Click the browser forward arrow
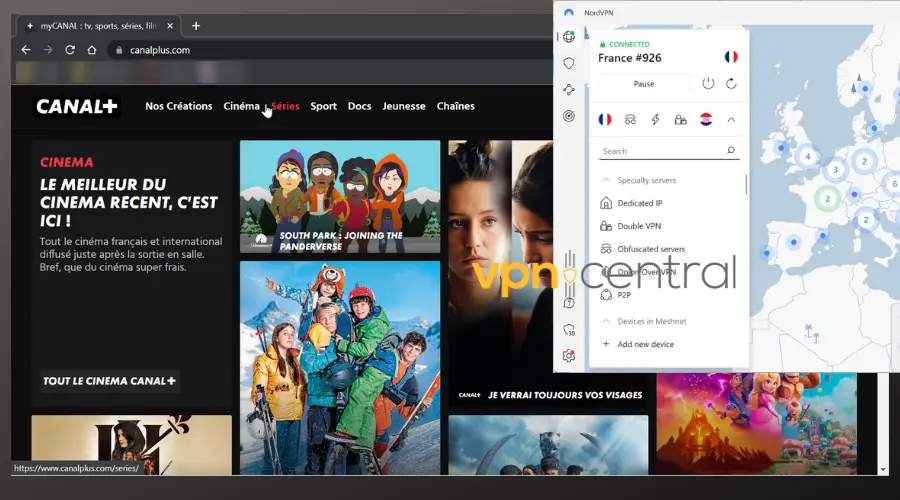900x500 pixels. [x=48, y=50]
